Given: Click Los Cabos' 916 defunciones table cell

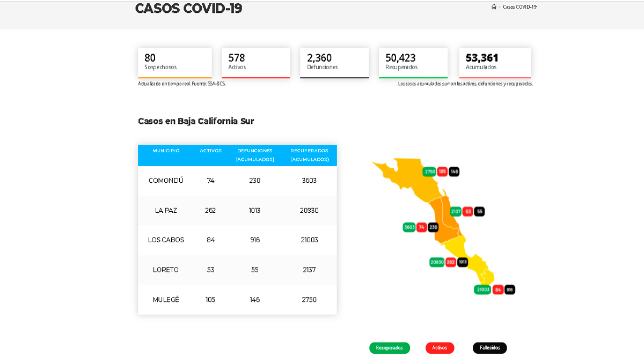Looking at the screenshot, I should (x=255, y=240).
